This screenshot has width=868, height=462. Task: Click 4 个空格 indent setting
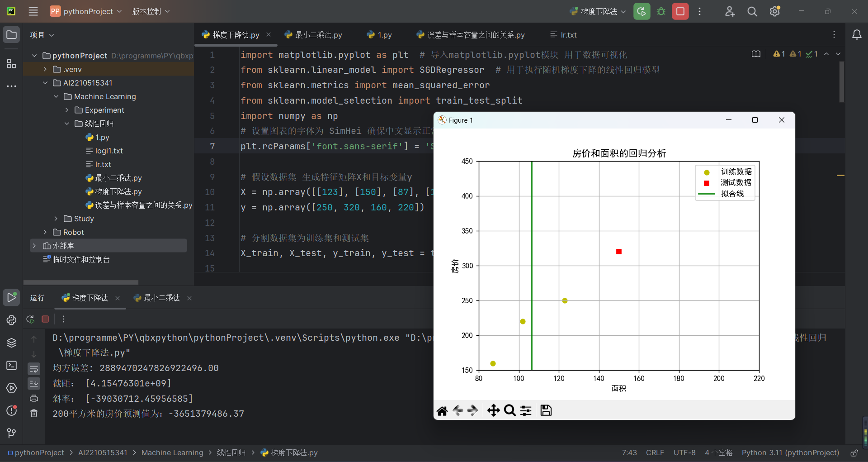(719, 453)
